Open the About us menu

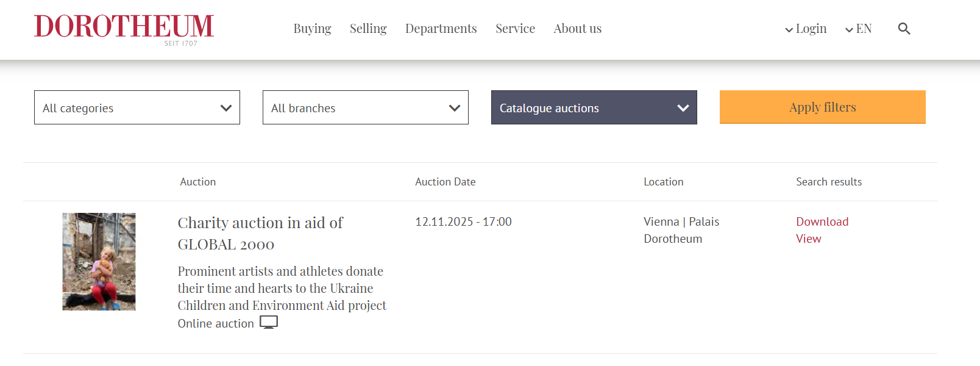[577, 29]
